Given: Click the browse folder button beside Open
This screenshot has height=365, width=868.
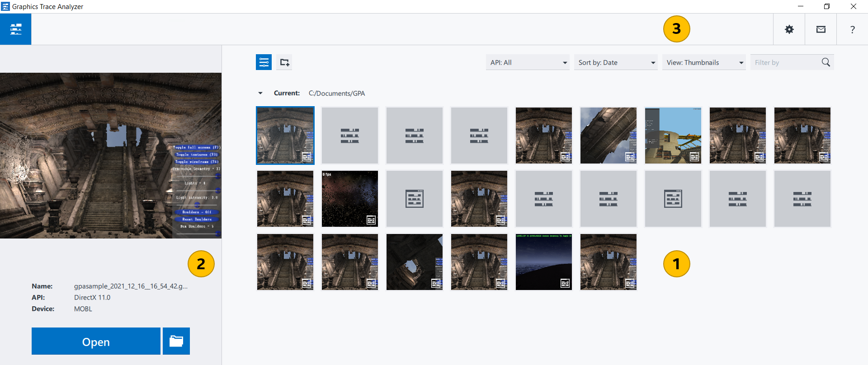Looking at the screenshot, I should (176, 341).
